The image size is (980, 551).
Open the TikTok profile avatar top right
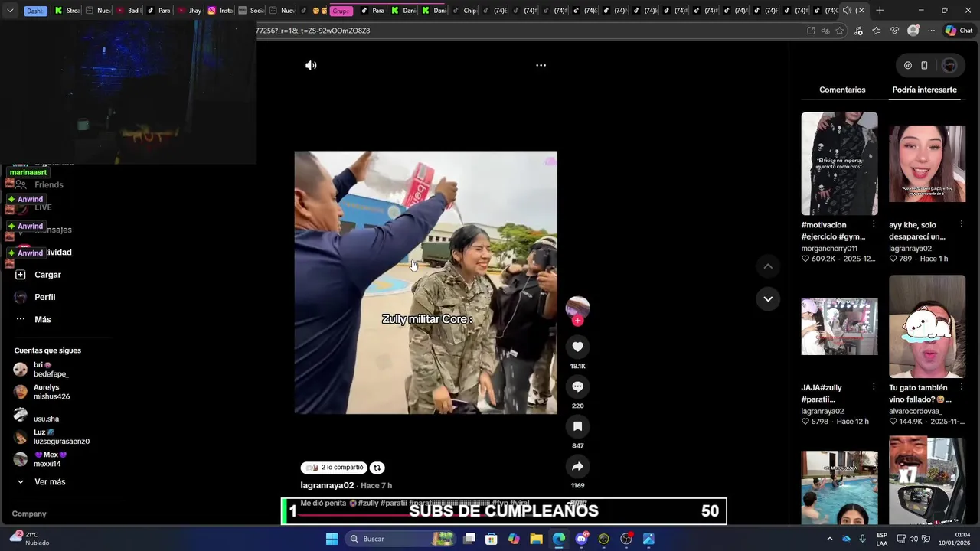(949, 66)
